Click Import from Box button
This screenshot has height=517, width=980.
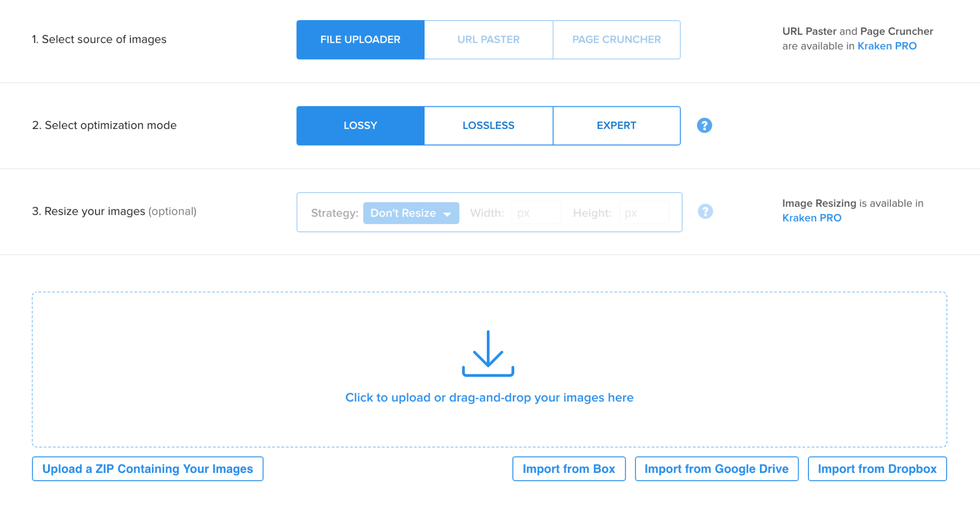(x=569, y=469)
